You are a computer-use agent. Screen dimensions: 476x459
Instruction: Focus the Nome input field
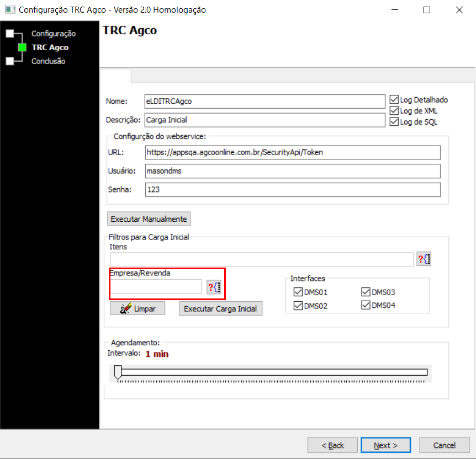click(x=265, y=102)
